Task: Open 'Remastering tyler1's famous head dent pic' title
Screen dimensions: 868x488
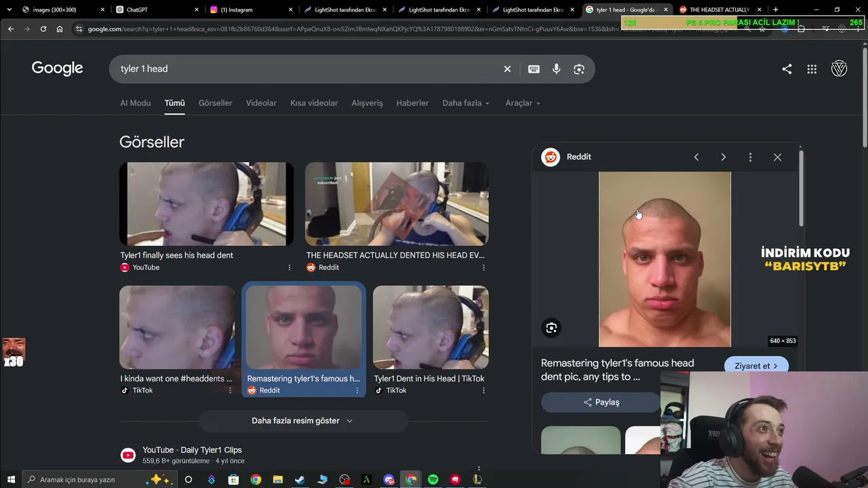Action: pos(617,370)
